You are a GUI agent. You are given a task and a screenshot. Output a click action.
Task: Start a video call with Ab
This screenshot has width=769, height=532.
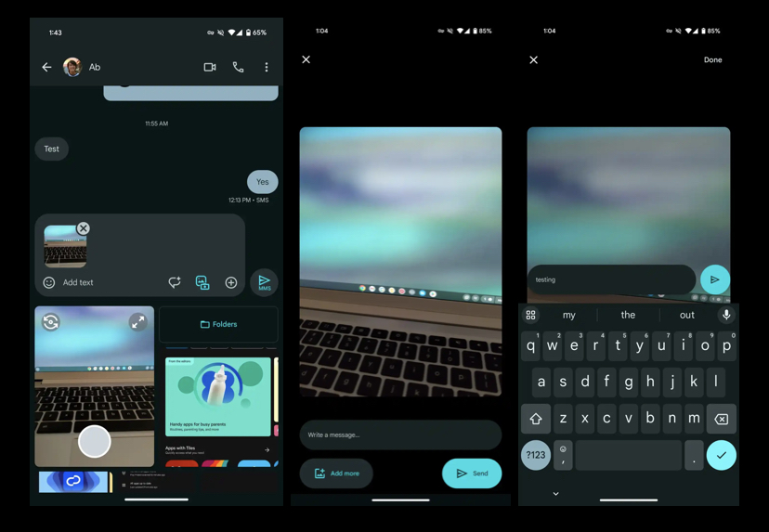pyautogui.click(x=210, y=67)
